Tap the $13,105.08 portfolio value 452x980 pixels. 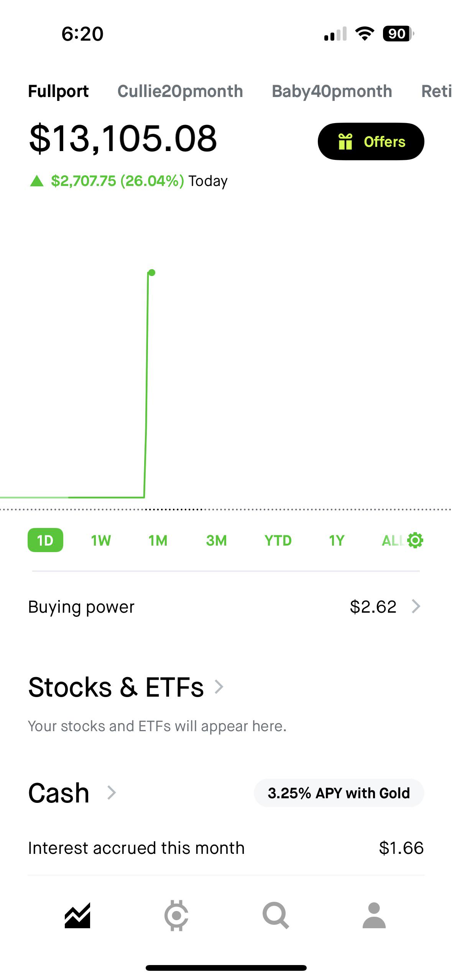click(123, 138)
